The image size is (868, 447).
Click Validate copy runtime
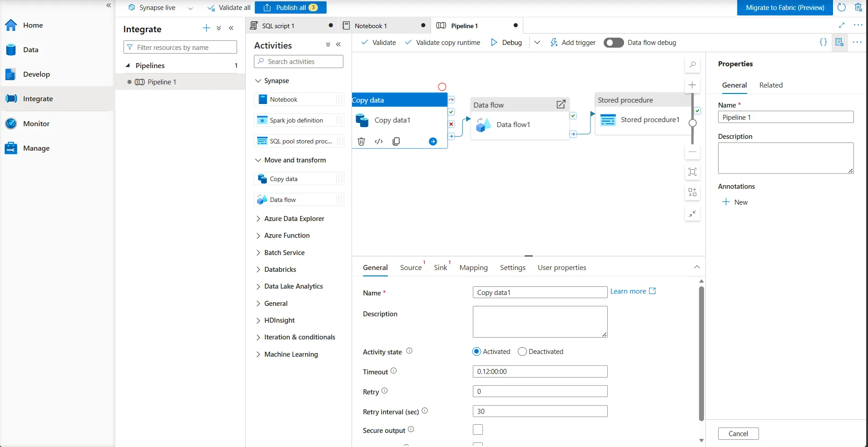[x=442, y=43]
